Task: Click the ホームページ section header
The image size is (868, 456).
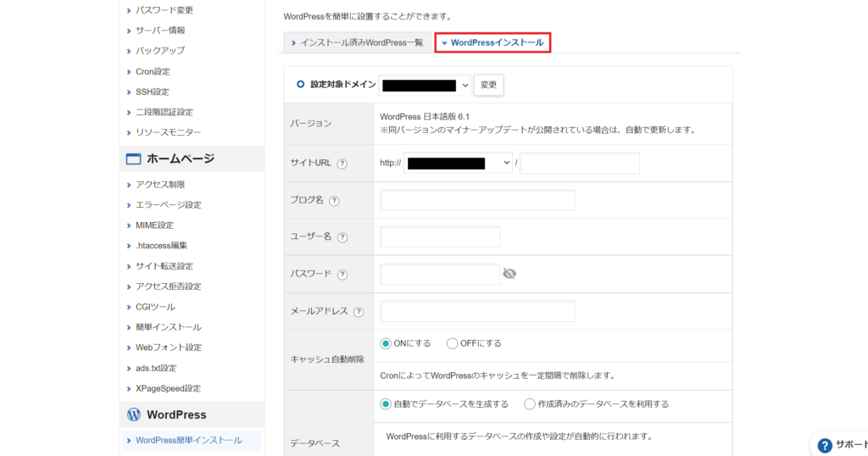Action: coord(192,158)
